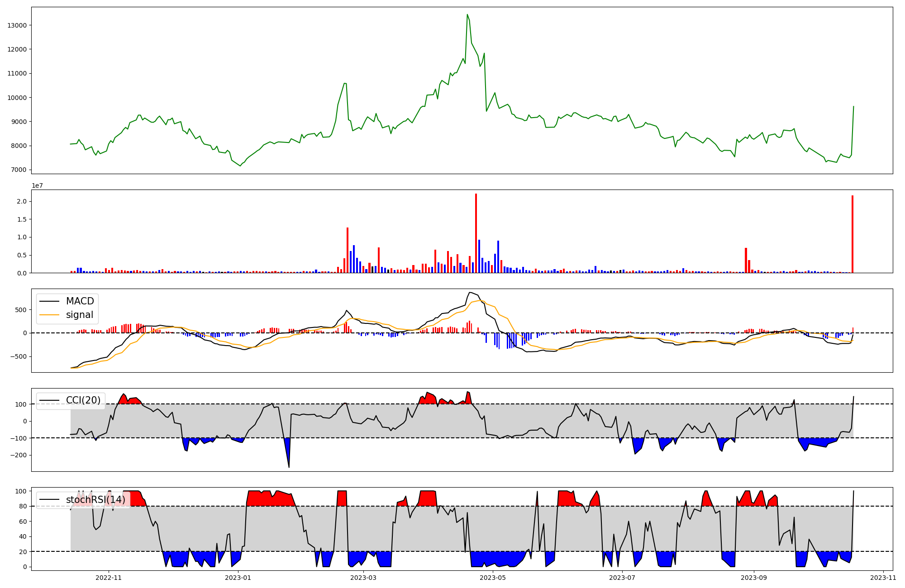Viewport: 905px width, 588px height.
Task: Click the signal legend label
Action: [x=80, y=315]
